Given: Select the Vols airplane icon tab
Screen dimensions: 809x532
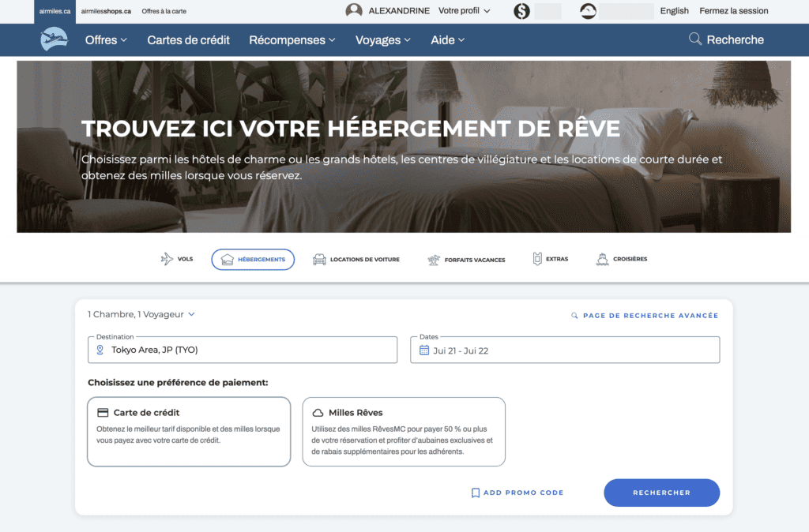Looking at the screenshot, I should (x=167, y=258).
